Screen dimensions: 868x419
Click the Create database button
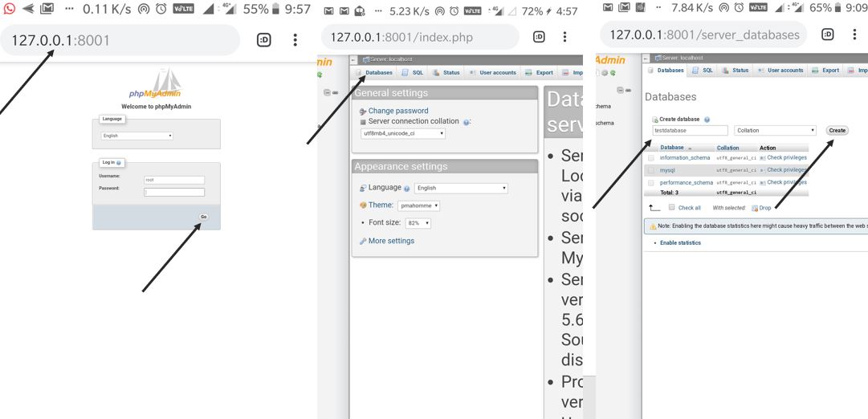click(837, 131)
